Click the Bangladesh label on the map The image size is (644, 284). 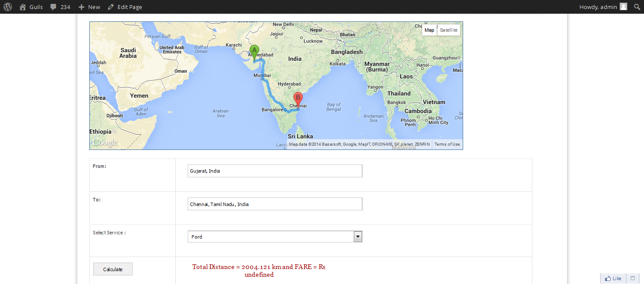pyautogui.click(x=347, y=52)
